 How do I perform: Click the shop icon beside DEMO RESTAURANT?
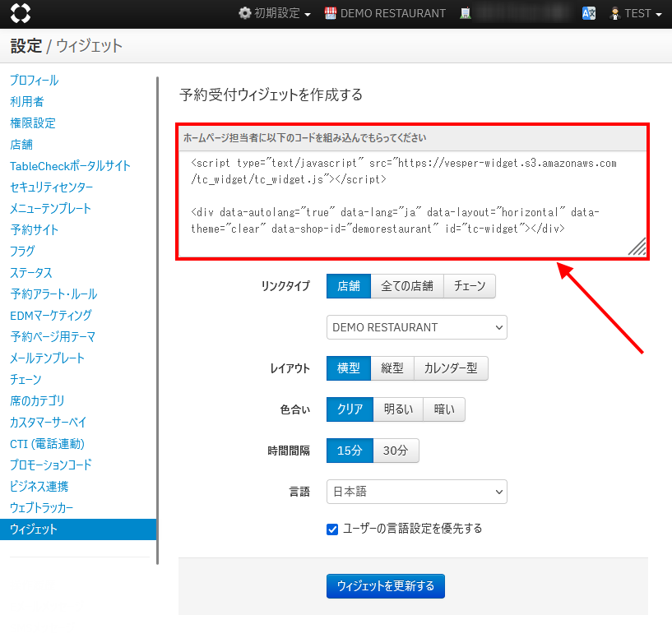click(x=331, y=13)
